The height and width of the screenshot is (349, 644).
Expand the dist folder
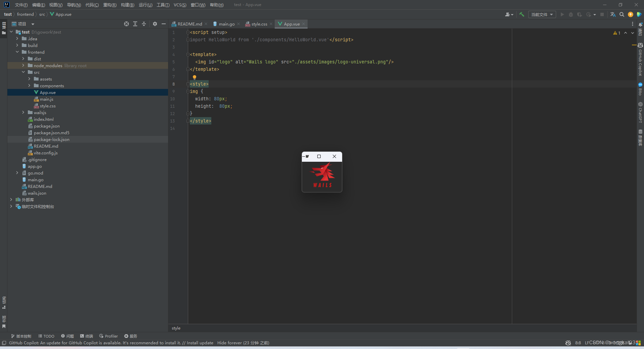coord(23,59)
